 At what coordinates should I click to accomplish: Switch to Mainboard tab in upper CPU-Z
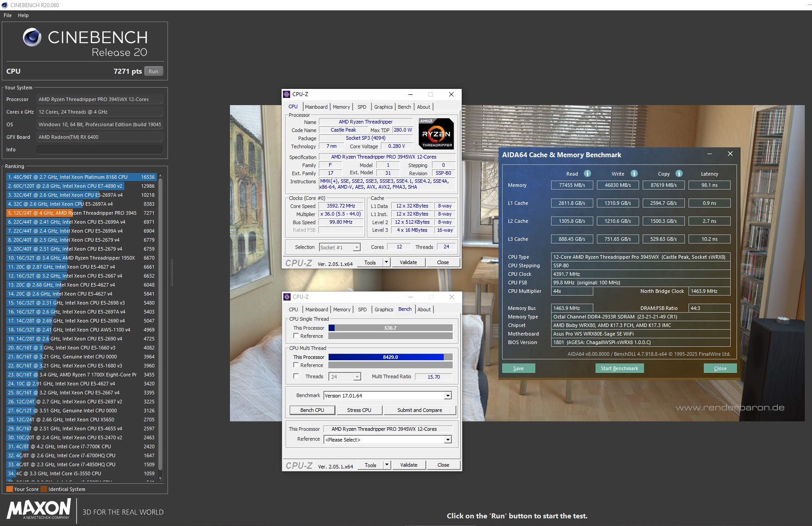[x=316, y=107]
